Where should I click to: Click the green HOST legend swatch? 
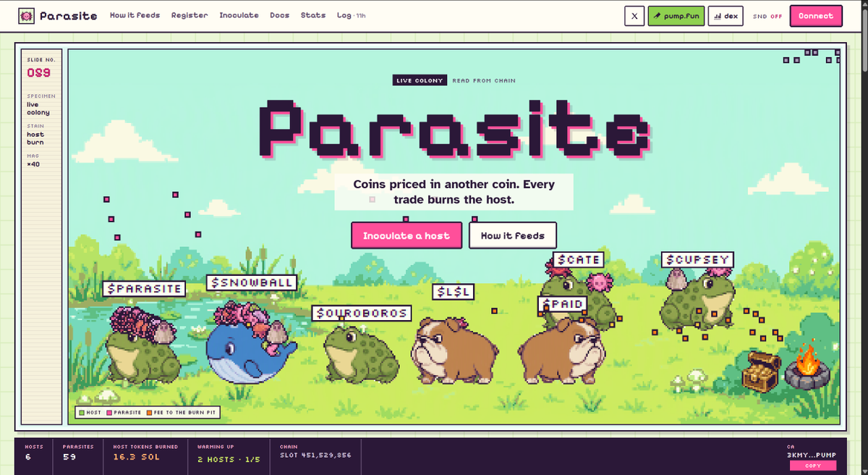click(x=82, y=412)
